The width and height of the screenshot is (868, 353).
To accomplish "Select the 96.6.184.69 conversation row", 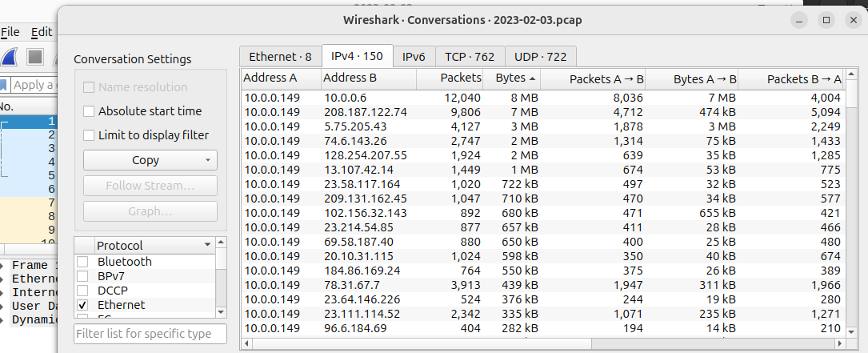I will click(x=543, y=328).
